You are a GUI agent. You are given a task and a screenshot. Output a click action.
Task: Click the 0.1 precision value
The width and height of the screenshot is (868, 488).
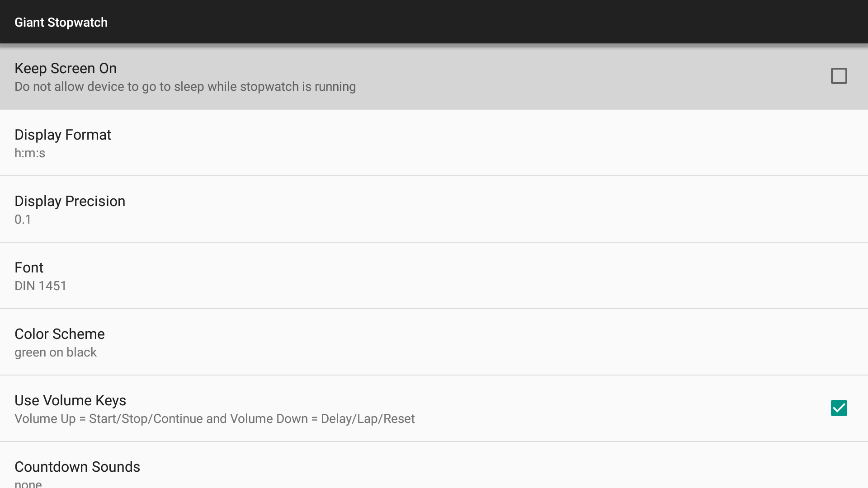coord(23,220)
